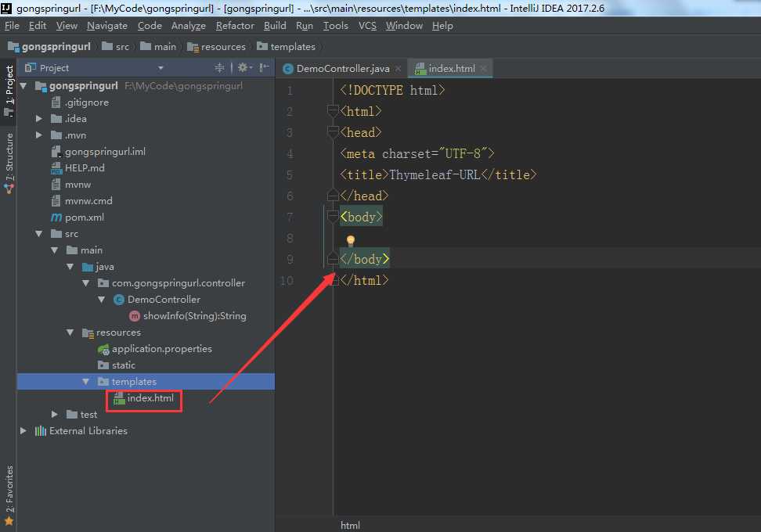Click the hide Project panel icon

[264, 68]
